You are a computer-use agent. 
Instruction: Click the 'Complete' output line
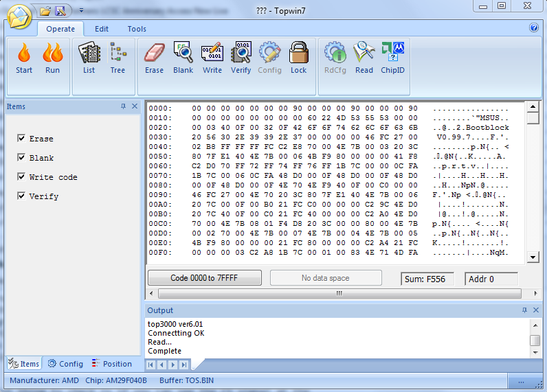[165, 351]
